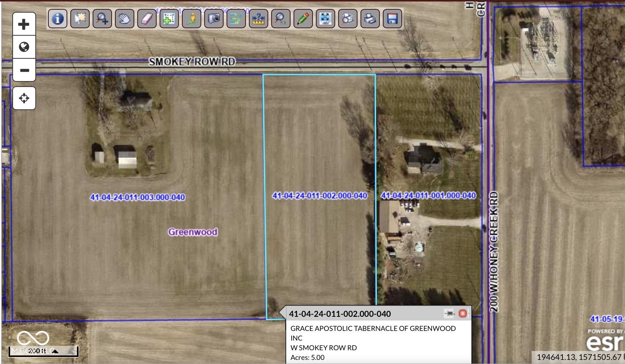The height and width of the screenshot is (364, 625).
Task: Close the parcel info popup
Action: tap(462, 314)
